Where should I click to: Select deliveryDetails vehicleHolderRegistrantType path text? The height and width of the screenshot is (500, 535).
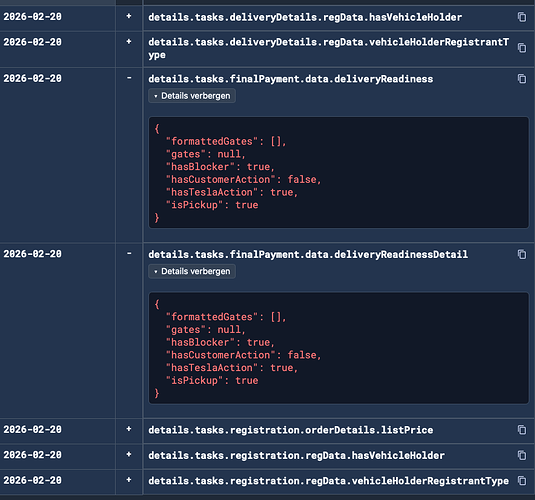click(x=329, y=48)
